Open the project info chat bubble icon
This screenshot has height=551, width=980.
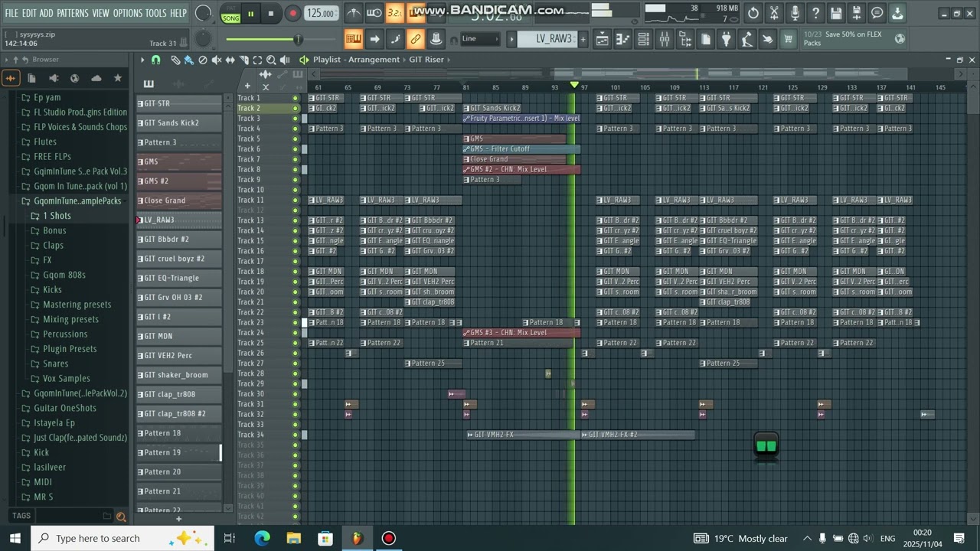tap(877, 13)
